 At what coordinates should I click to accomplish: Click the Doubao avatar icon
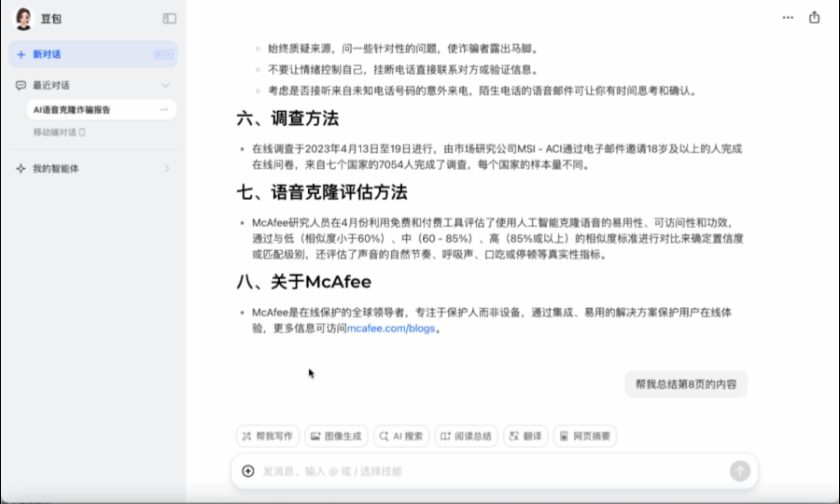[23, 19]
